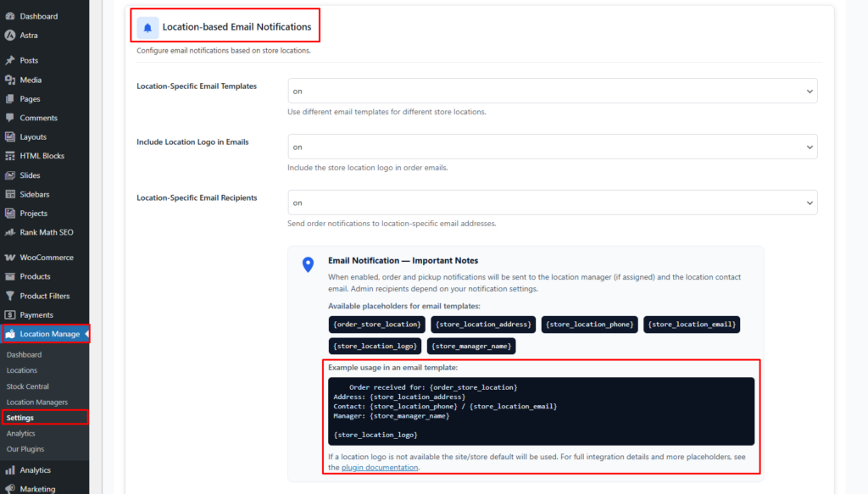Click the Media library icon
Image resolution: width=868 pixels, height=494 pixels.
point(9,80)
